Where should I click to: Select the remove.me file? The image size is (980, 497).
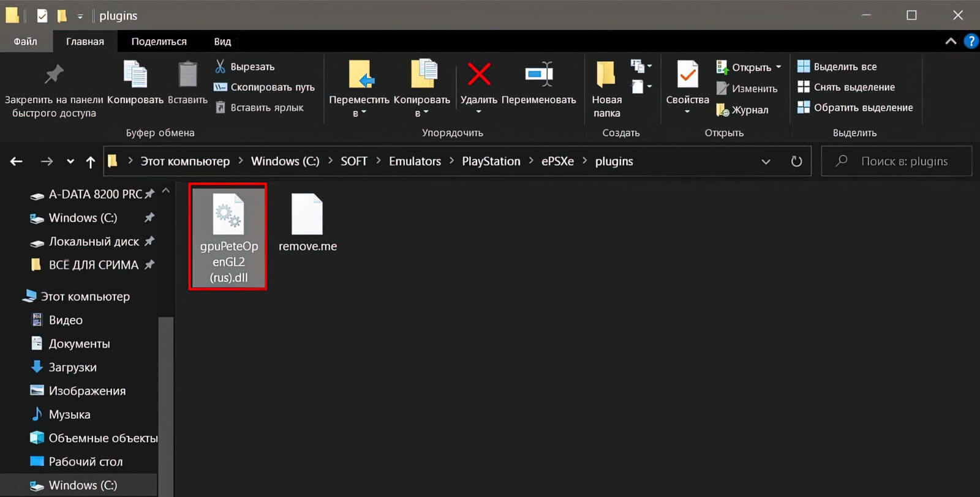tap(307, 224)
